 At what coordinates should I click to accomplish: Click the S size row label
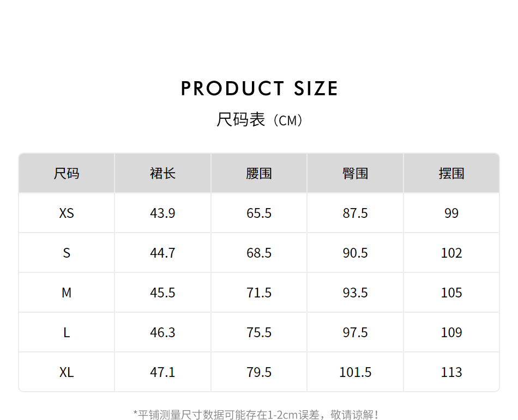[x=67, y=253]
